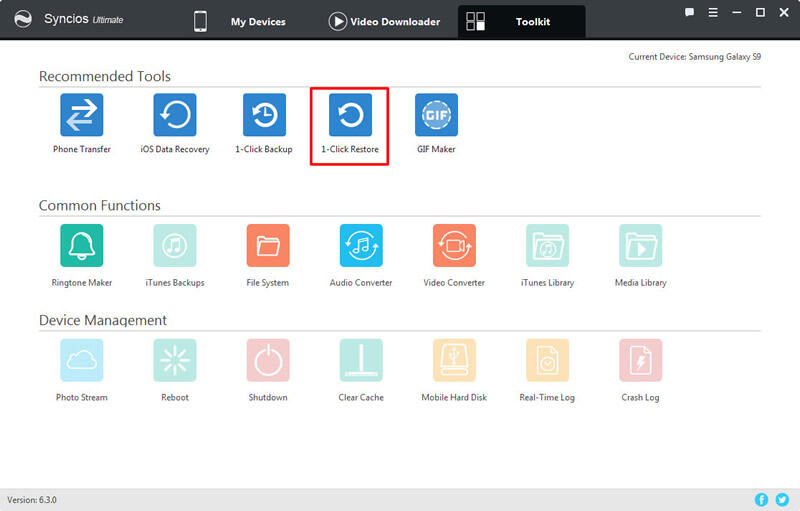Open GIF Maker
Image resolution: width=800 pixels, height=511 pixels.
pyautogui.click(x=436, y=115)
